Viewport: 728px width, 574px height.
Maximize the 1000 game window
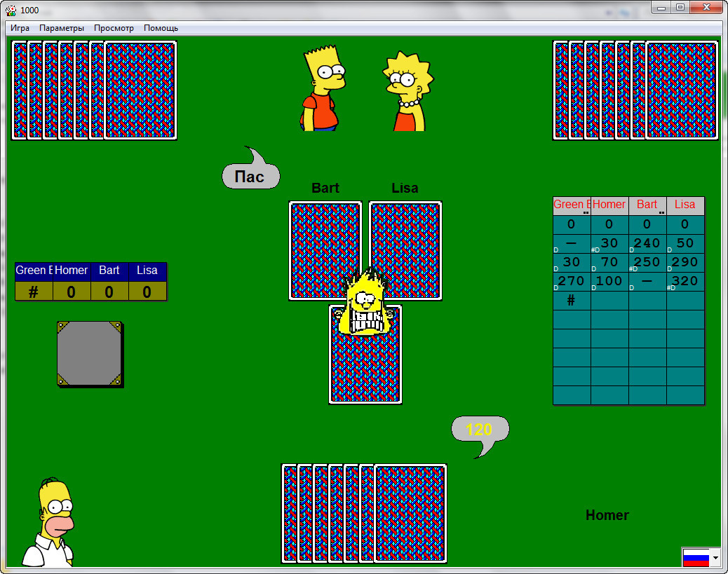tap(680, 8)
